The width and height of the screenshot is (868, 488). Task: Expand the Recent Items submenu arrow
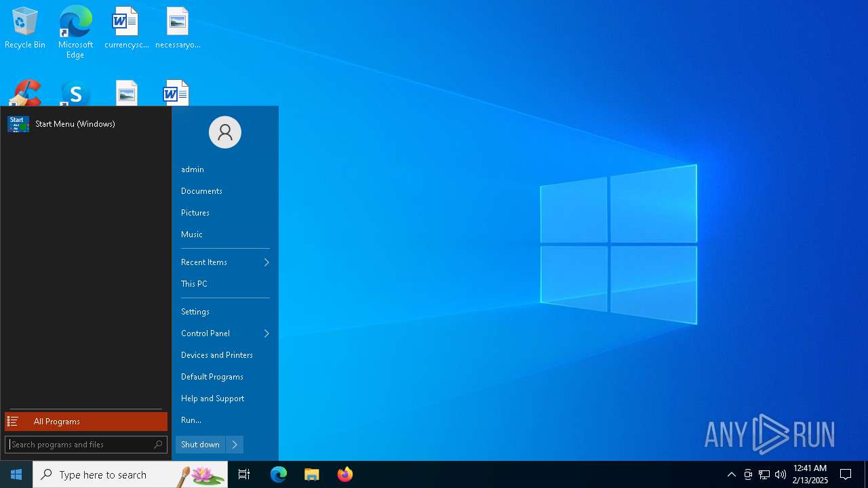pos(267,262)
